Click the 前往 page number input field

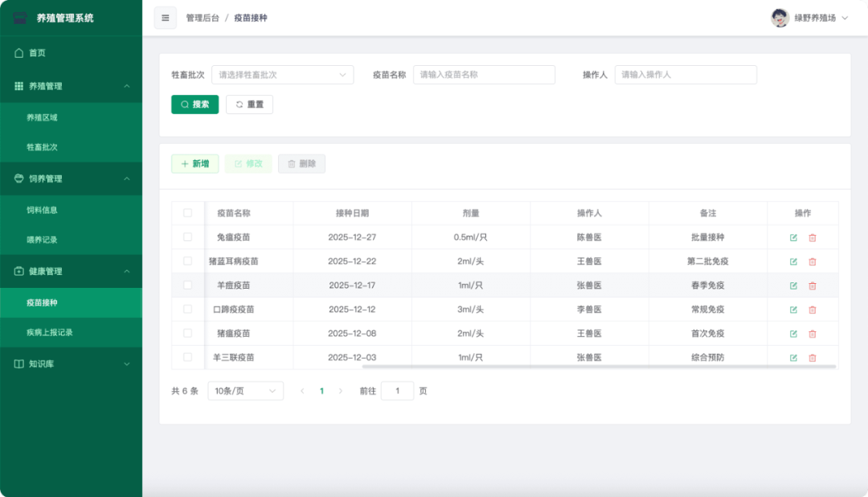pyautogui.click(x=397, y=390)
